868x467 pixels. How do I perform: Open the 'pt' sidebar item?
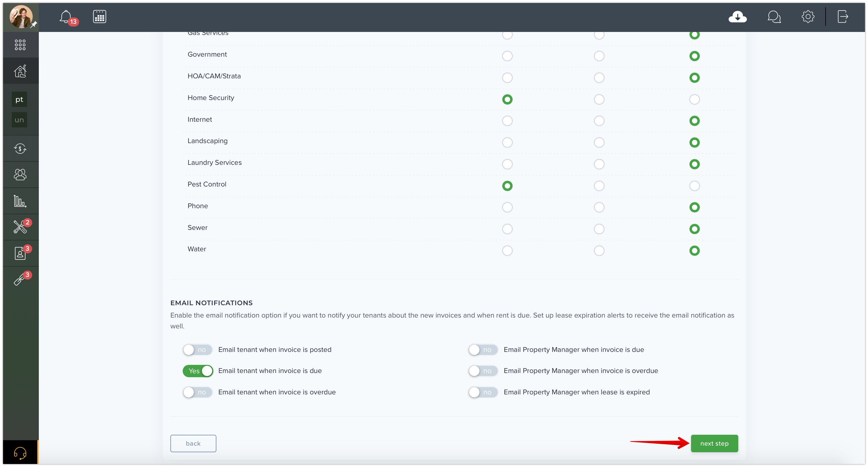[x=19, y=99]
